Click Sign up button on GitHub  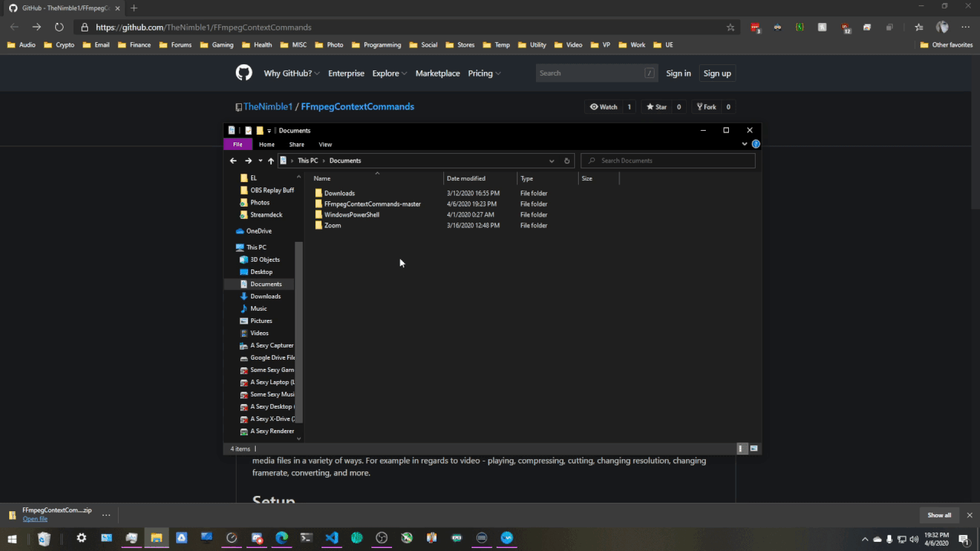717,73
